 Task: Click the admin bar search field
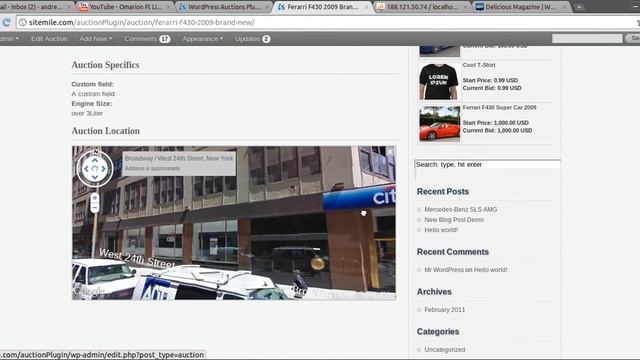(x=587, y=38)
